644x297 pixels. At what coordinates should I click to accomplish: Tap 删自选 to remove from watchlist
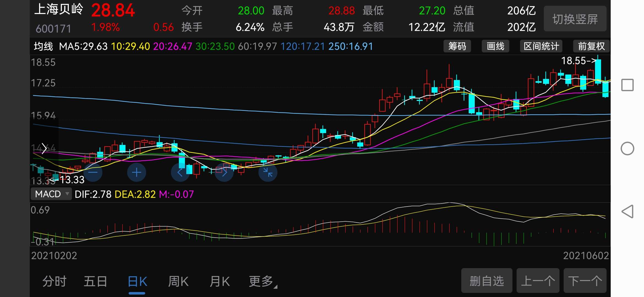coord(487,281)
